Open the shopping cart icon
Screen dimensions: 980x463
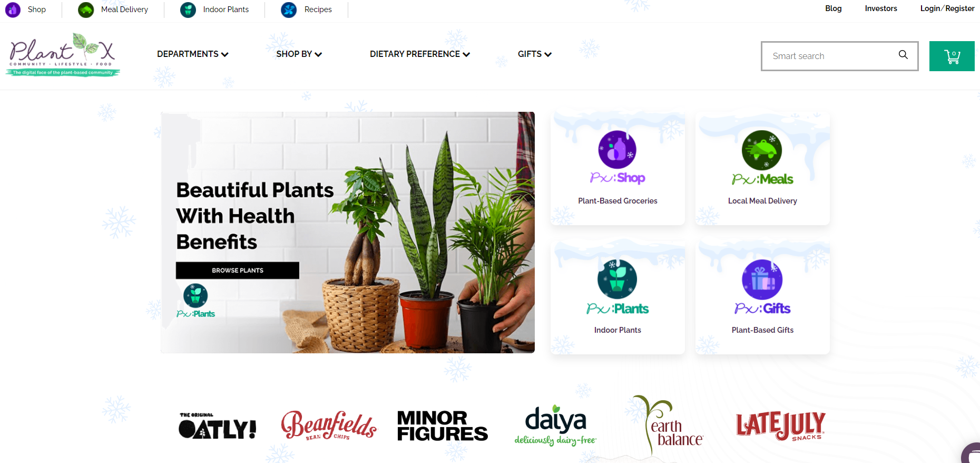point(952,56)
